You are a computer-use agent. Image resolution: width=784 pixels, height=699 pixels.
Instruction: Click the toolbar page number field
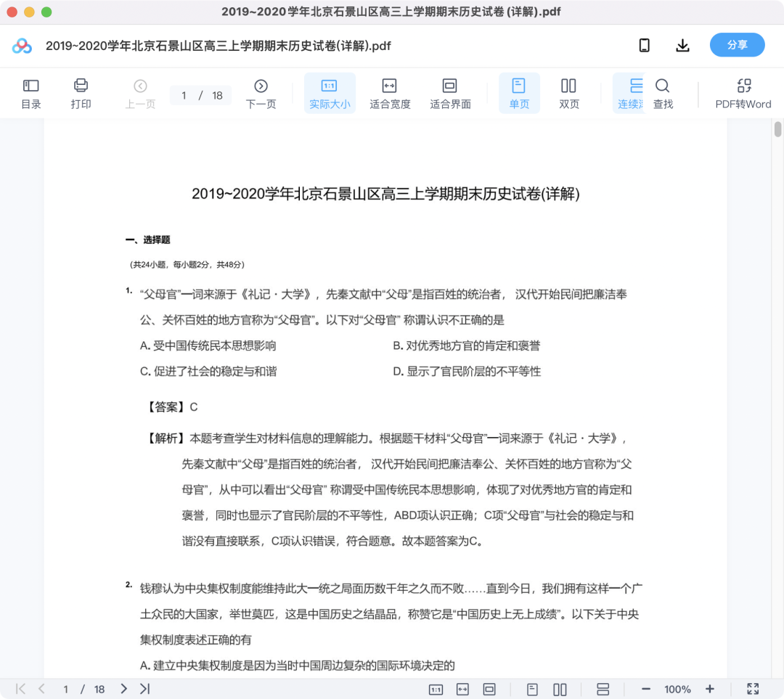point(184,96)
